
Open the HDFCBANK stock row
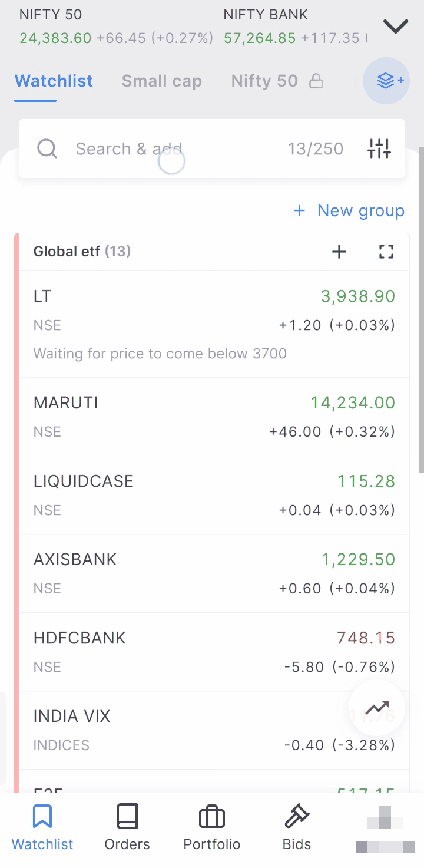214,652
